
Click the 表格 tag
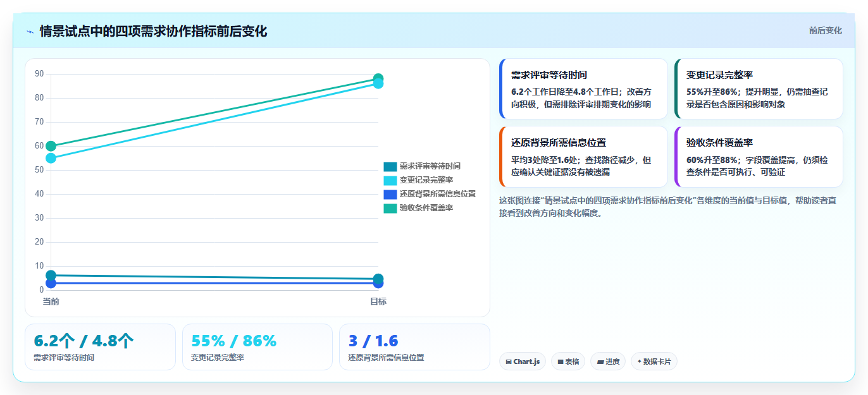(x=568, y=362)
